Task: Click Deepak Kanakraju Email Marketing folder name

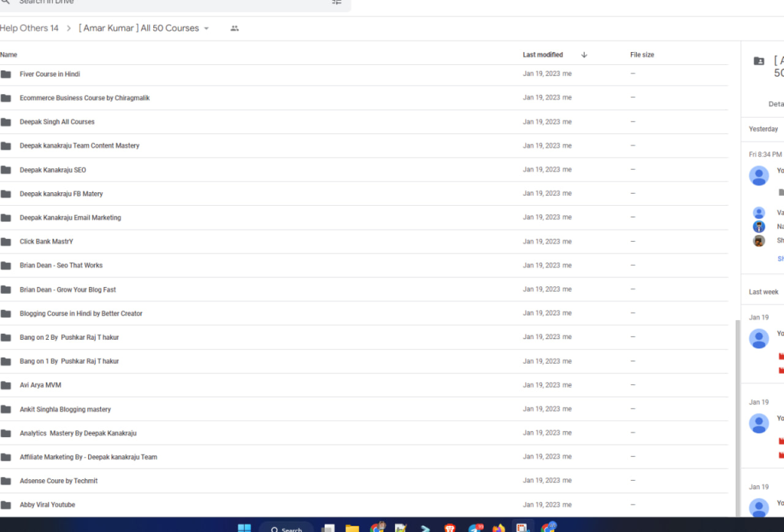Action: pyautogui.click(x=70, y=218)
